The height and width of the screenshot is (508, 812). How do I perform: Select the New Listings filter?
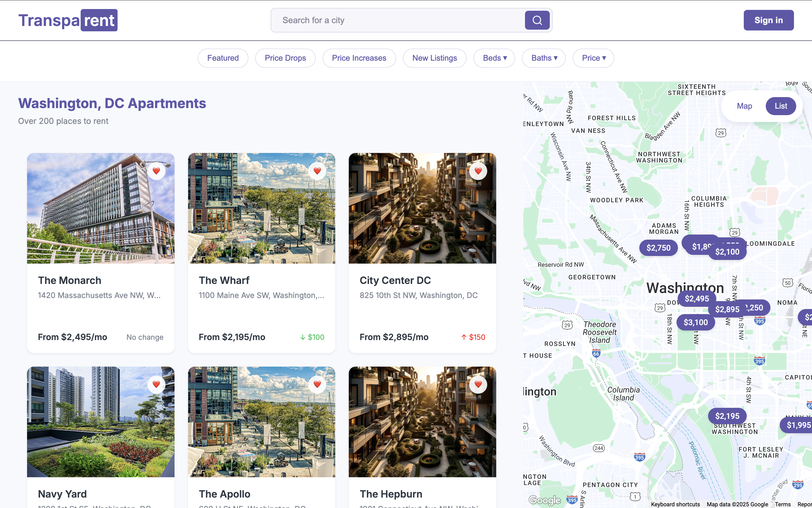click(434, 58)
